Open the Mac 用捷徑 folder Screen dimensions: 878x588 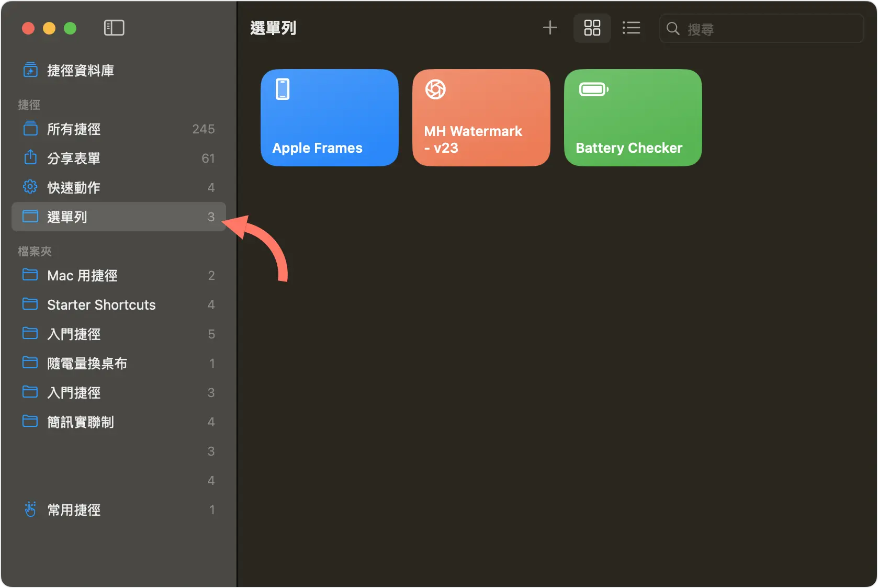(119, 275)
